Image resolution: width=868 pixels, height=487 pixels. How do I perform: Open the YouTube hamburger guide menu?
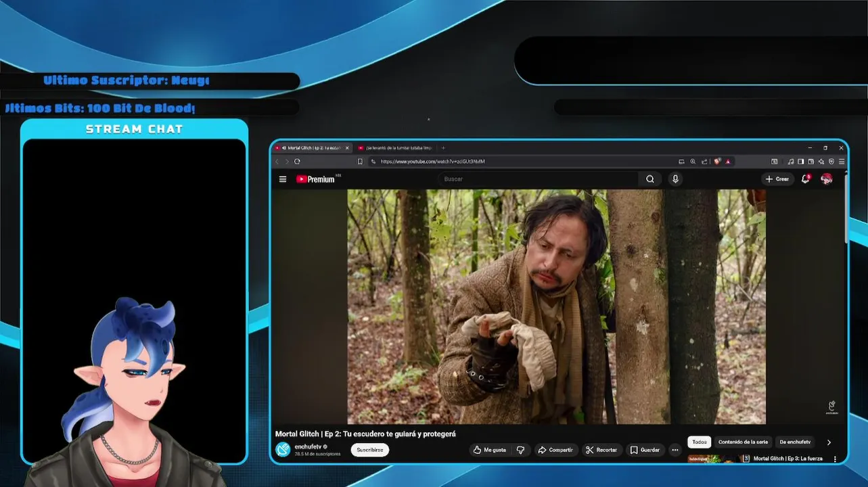pos(283,179)
